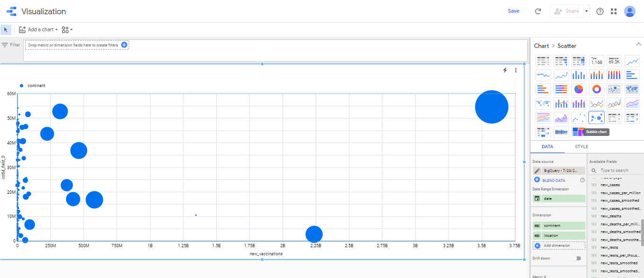Image resolution: width=644 pixels, height=278 pixels.
Task: Open the Google apps grid
Action: (x=614, y=11)
